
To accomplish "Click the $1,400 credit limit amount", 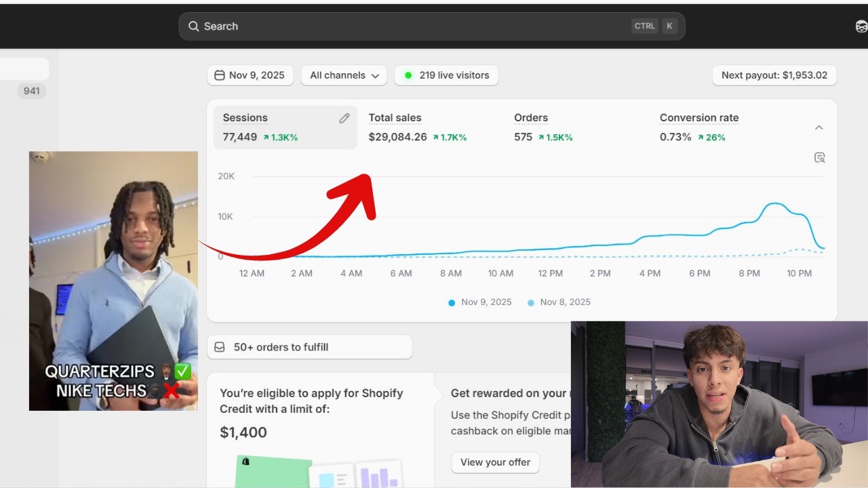I will click(243, 432).
